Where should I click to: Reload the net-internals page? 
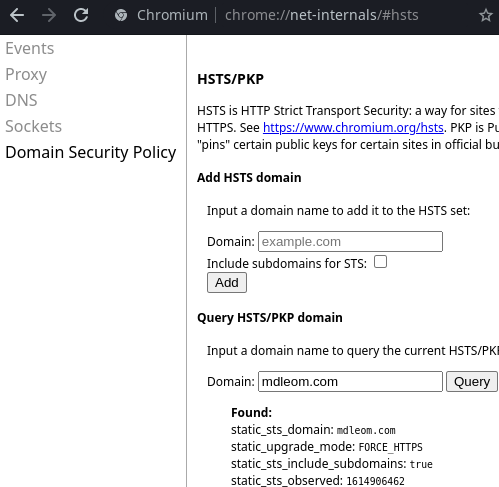pyautogui.click(x=81, y=15)
